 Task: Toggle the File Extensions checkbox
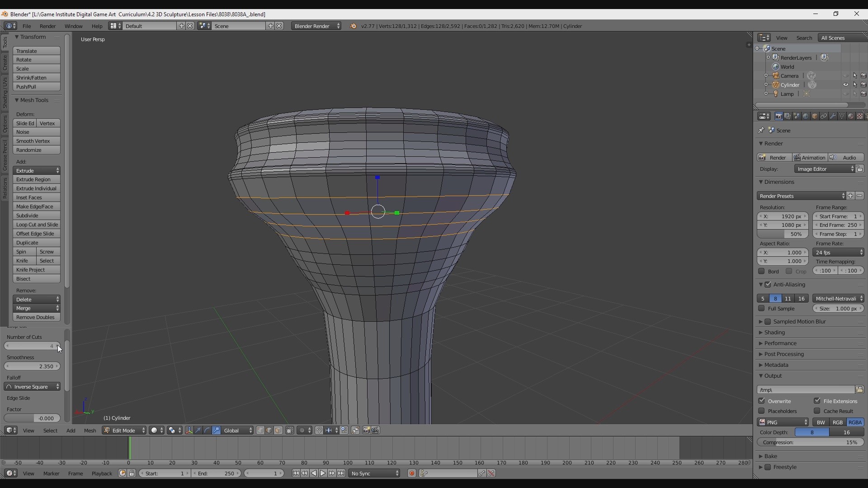(x=817, y=401)
